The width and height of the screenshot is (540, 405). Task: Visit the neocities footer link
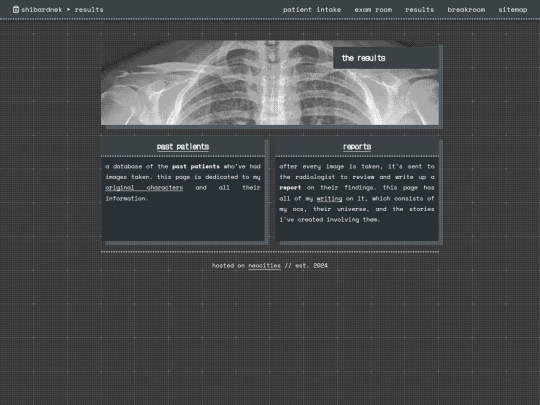pyautogui.click(x=264, y=266)
